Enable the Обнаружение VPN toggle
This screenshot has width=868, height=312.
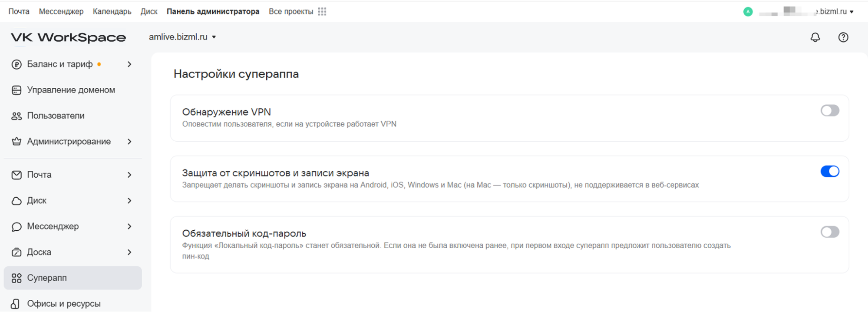[x=829, y=111]
